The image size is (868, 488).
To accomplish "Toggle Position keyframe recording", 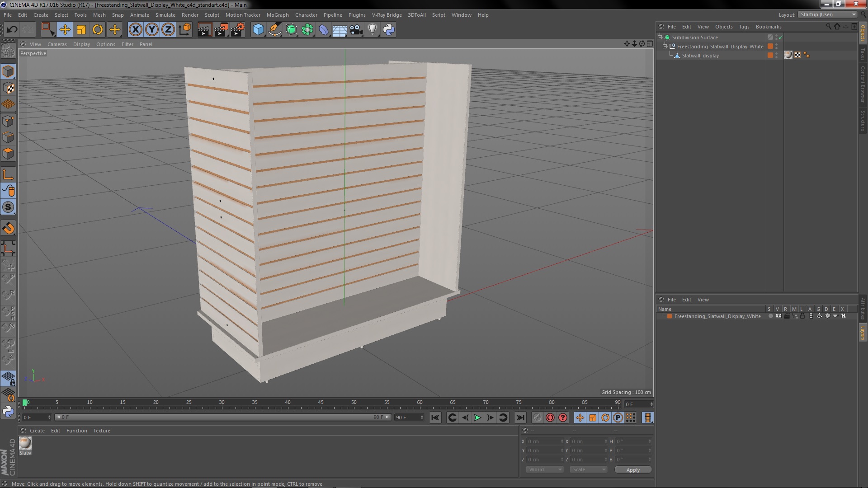I will [580, 418].
